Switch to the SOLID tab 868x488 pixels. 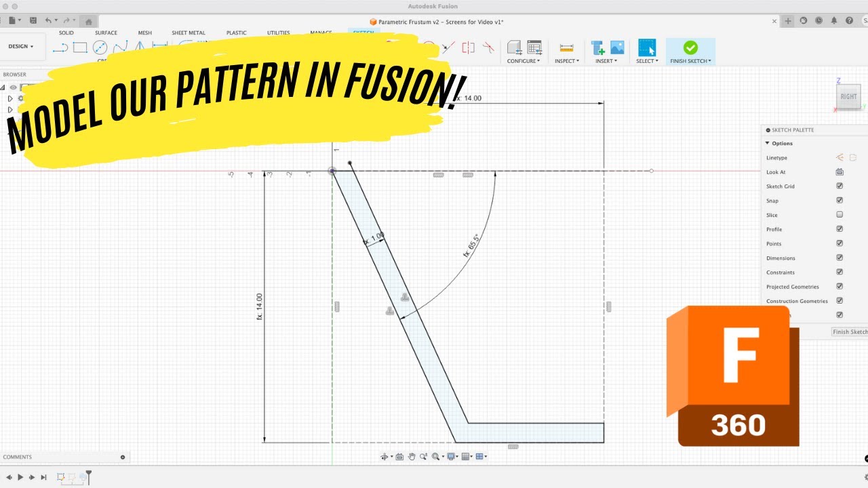66,33
